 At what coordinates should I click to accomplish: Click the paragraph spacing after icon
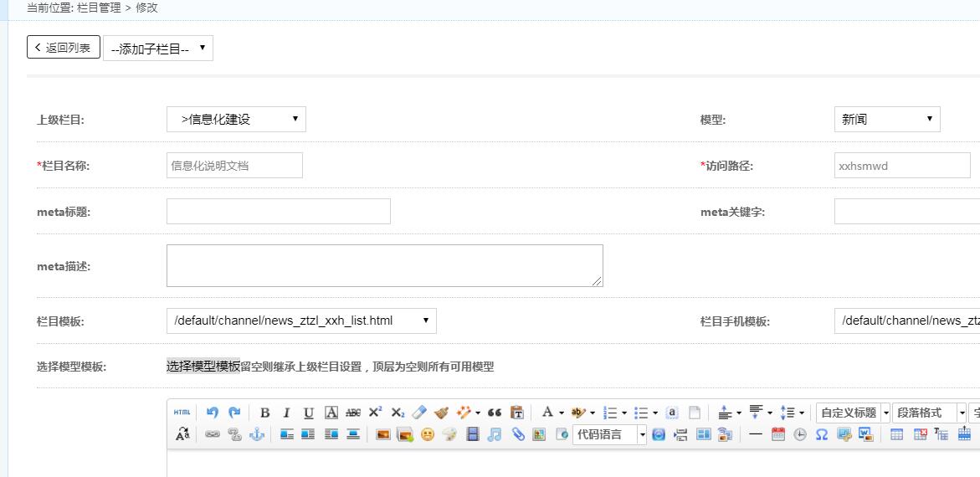757,413
